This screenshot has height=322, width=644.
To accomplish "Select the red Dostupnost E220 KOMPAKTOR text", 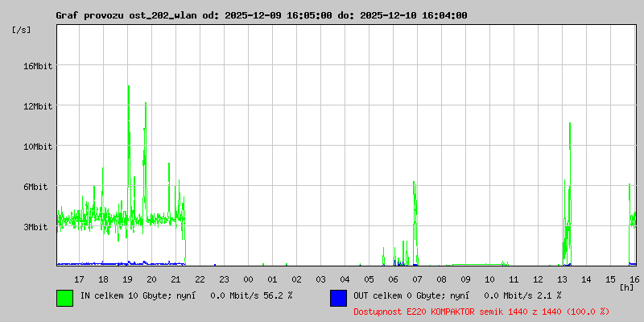I will [x=481, y=312].
